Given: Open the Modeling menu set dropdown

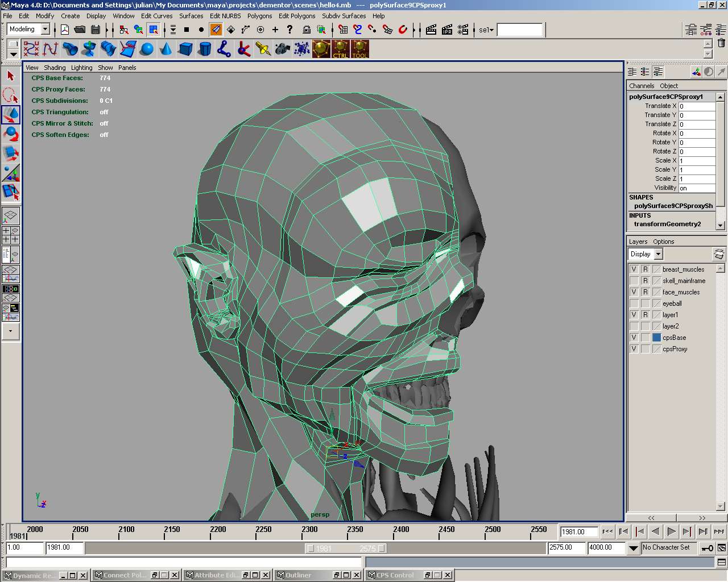Looking at the screenshot, I should coord(45,30).
